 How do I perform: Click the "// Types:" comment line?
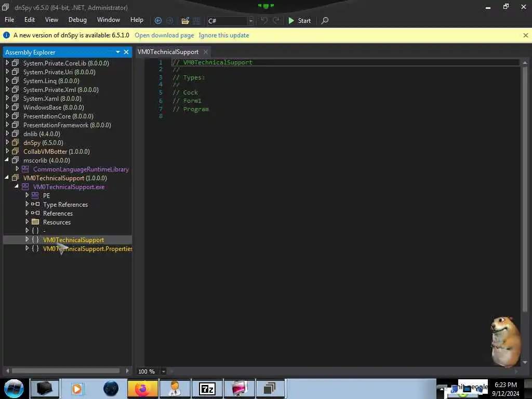tap(189, 77)
